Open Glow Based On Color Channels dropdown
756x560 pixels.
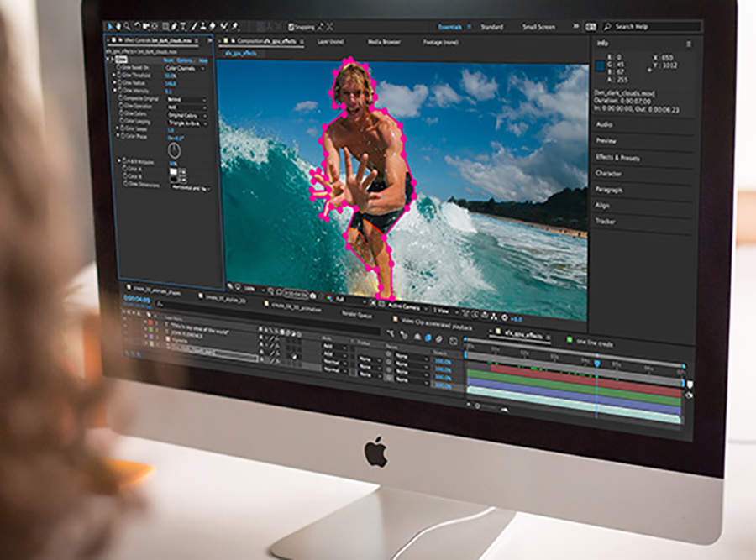pos(185,69)
